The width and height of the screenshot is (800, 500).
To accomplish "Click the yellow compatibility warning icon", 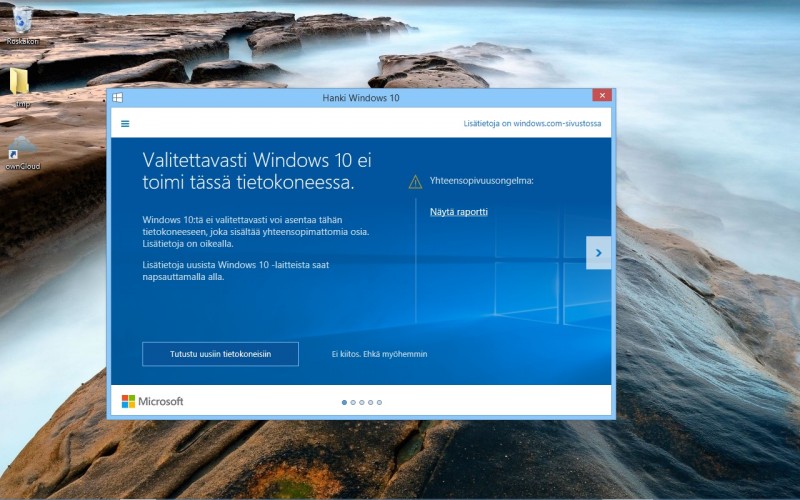I will coord(415,182).
